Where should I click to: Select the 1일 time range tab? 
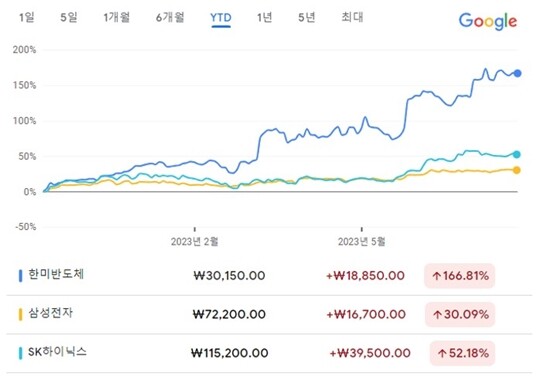tap(27, 17)
